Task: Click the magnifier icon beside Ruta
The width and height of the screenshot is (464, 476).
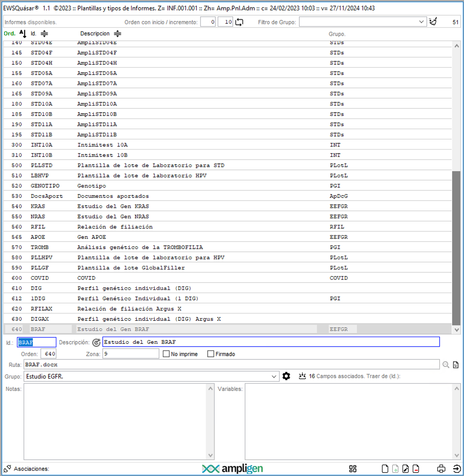Action: (x=446, y=365)
